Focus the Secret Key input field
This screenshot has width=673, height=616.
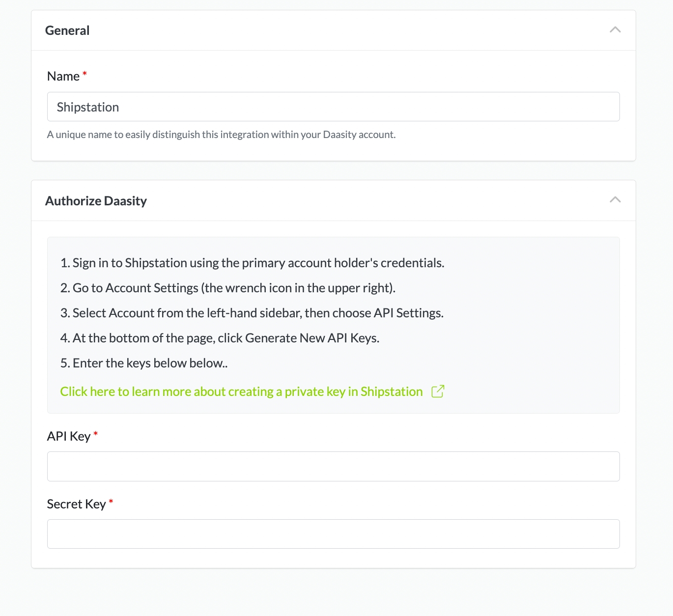coord(333,534)
